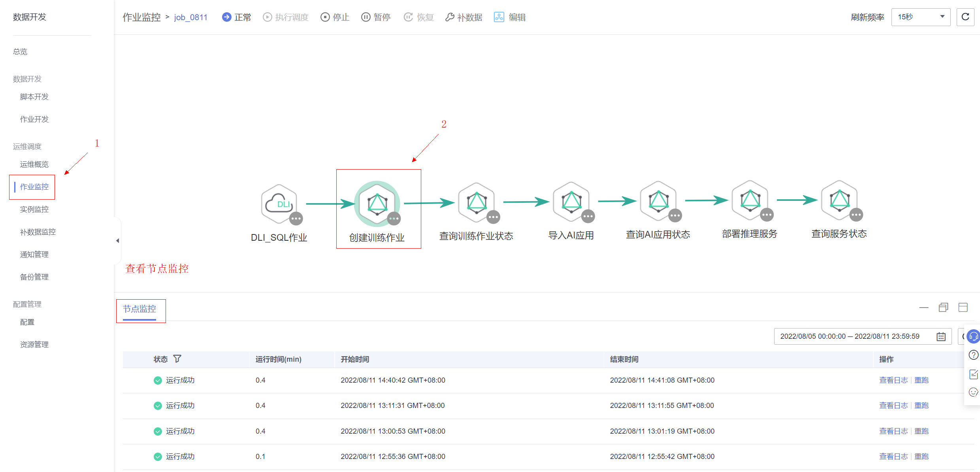
Task: Open the 刷新频率 15秒 dropdown
Action: (x=921, y=17)
